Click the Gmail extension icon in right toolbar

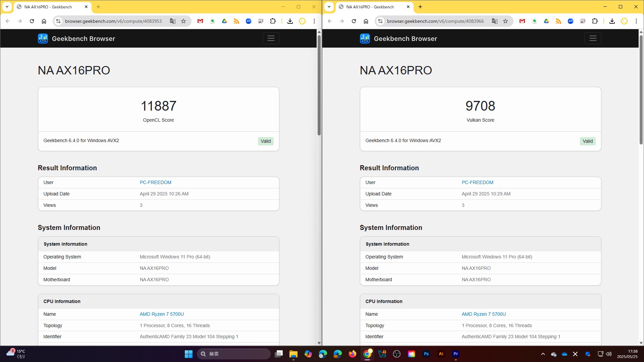(x=522, y=21)
